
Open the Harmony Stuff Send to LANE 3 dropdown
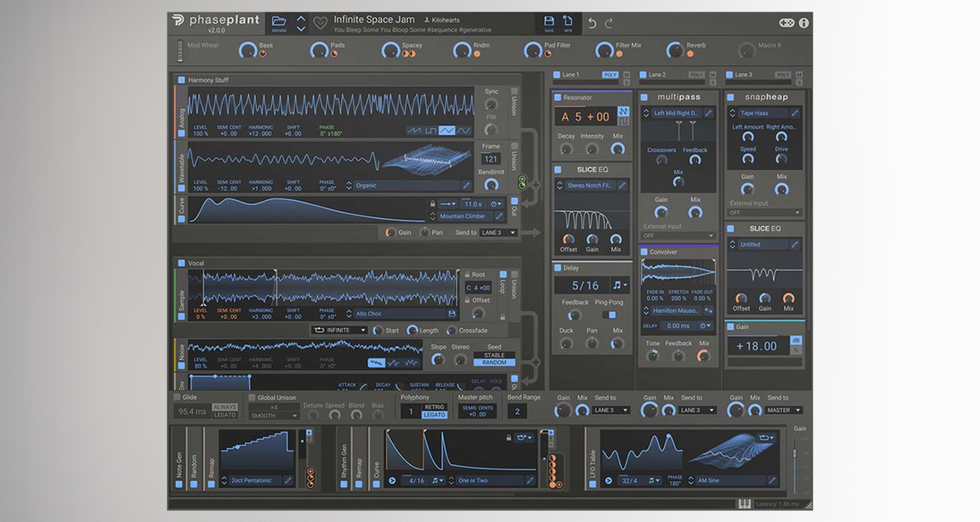click(x=499, y=233)
